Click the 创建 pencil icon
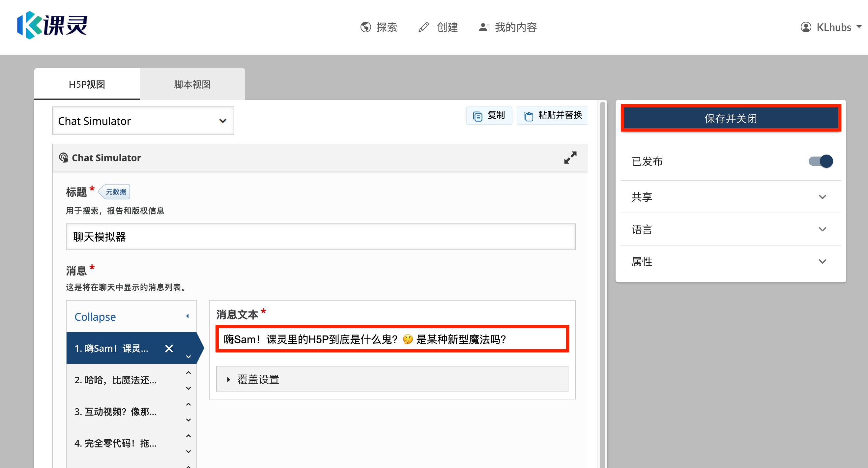The width and height of the screenshot is (868, 468). (423, 27)
